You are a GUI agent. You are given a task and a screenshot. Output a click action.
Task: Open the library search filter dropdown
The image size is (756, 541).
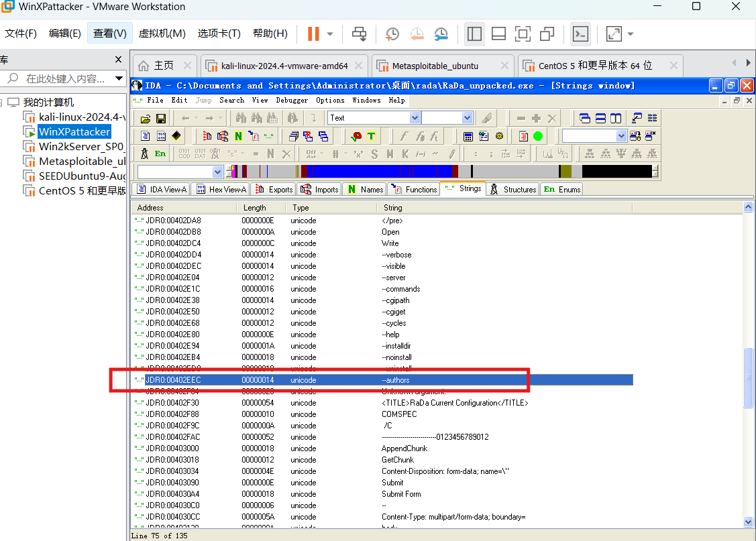point(119,78)
